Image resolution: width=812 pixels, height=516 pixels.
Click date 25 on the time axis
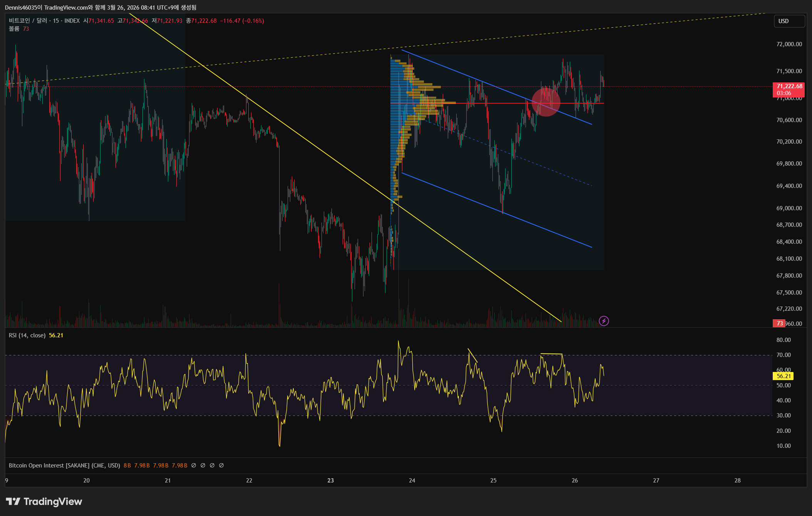coord(494,481)
